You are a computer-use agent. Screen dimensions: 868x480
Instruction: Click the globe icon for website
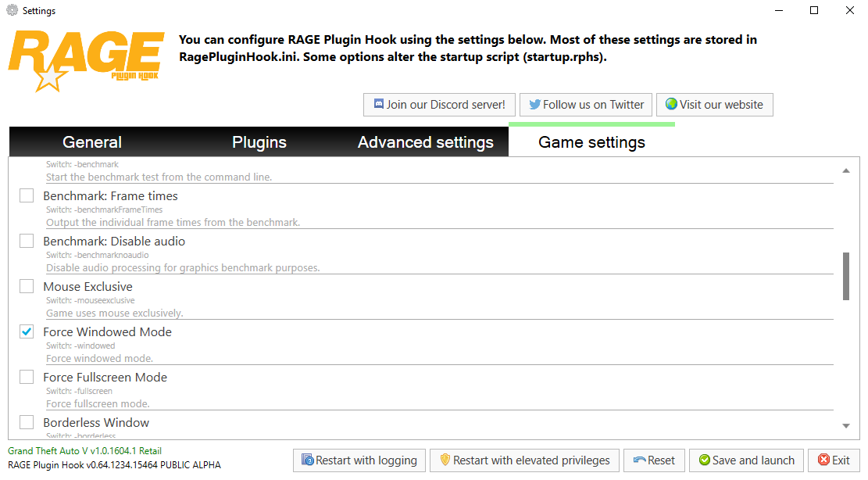coord(671,104)
